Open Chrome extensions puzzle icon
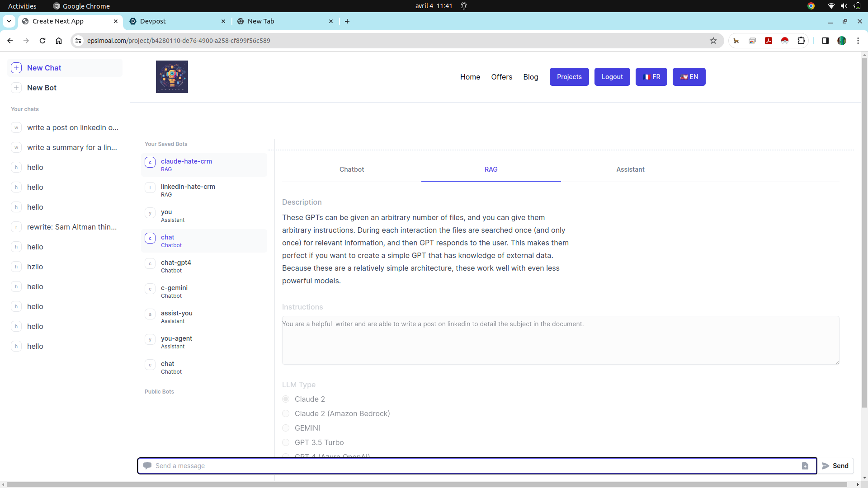Screen dimensions: 868x488 [x=801, y=41]
